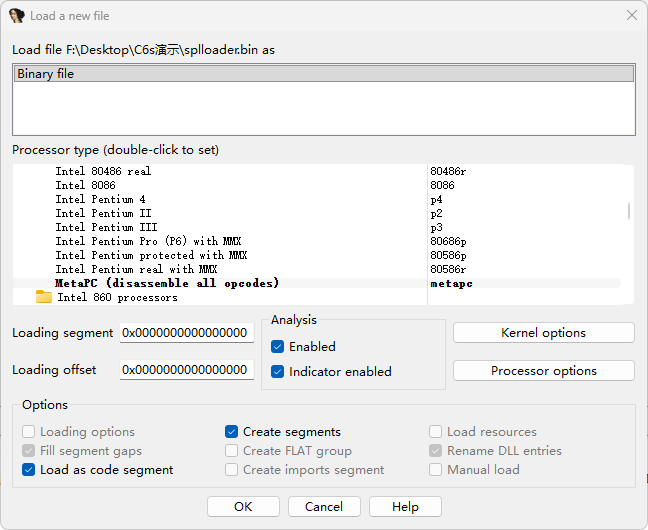Image resolution: width=648 pixels, height=530 pixels.
Task: Click the Intel 860 processors folder icon
Action: point(43,297)
